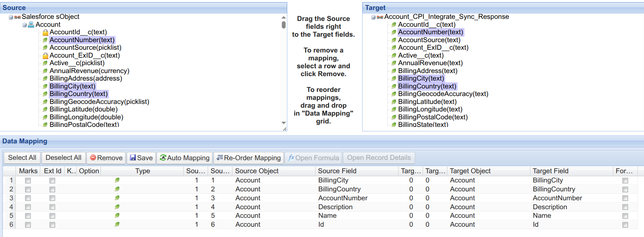The width and height of the screenshot is (644, 237).
Task: Collapse the Salesforce sObject tree node
Action: (11, 17)
